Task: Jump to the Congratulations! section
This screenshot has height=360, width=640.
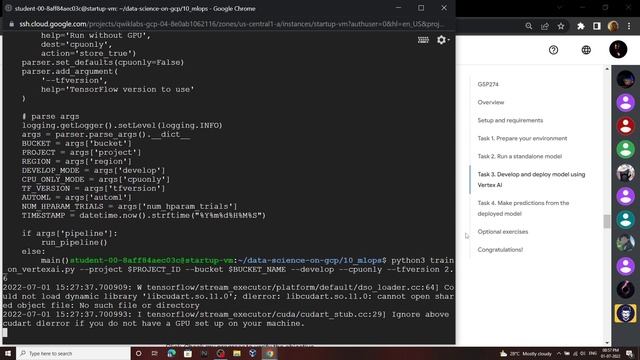Action: [500, 249]
